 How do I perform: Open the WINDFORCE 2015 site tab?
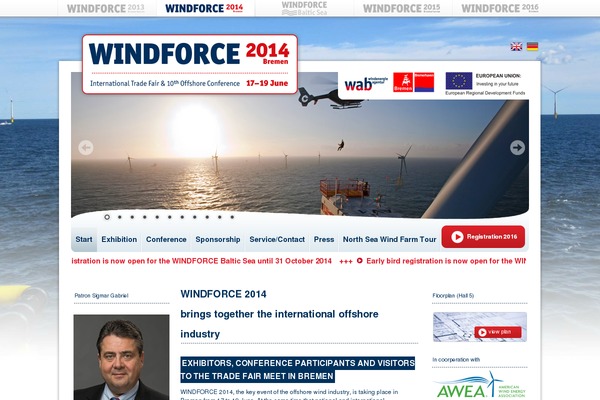pos(401,8)
